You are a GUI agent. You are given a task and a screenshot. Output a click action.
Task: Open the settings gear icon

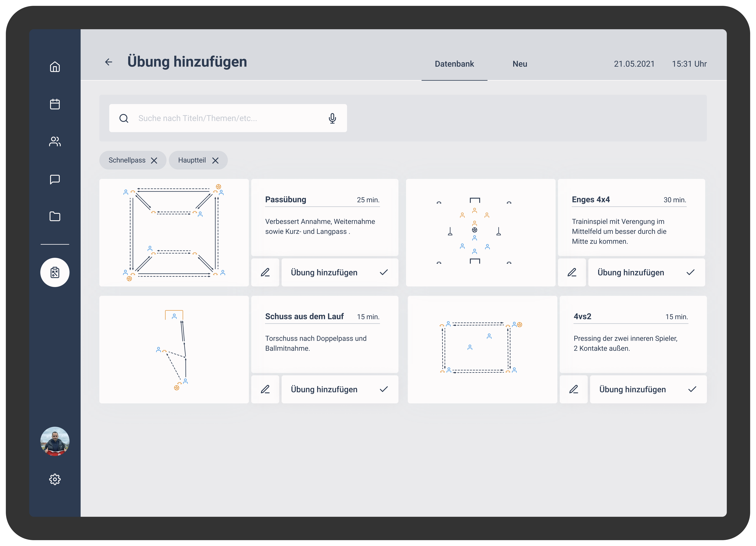[x=55, y=479]
